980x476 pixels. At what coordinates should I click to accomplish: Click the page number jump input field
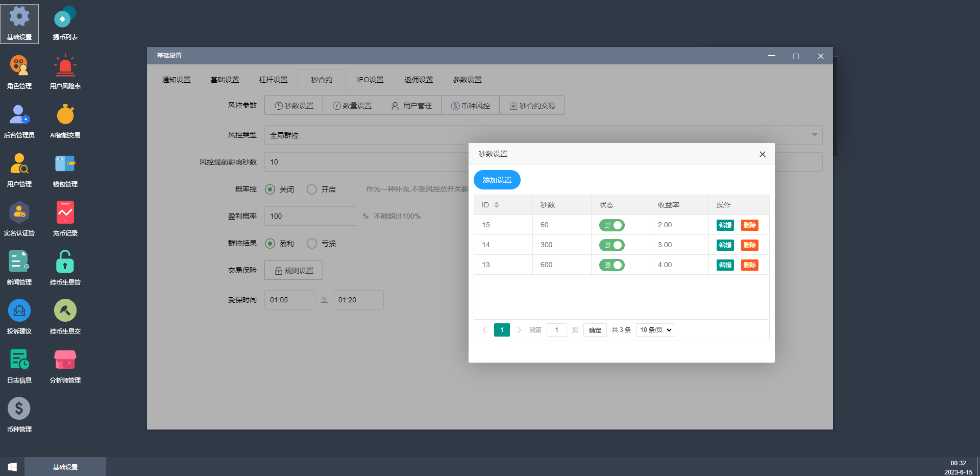point(556,330)
